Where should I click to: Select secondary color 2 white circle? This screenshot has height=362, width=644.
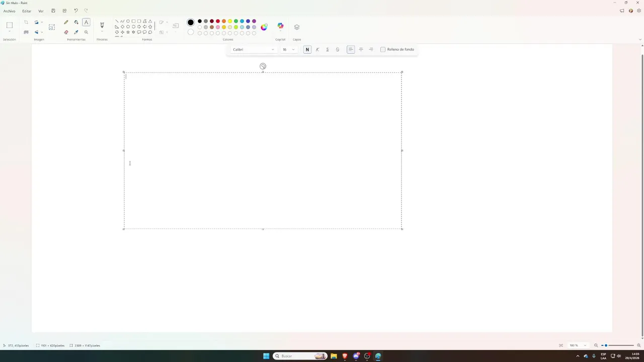[191, 32]
